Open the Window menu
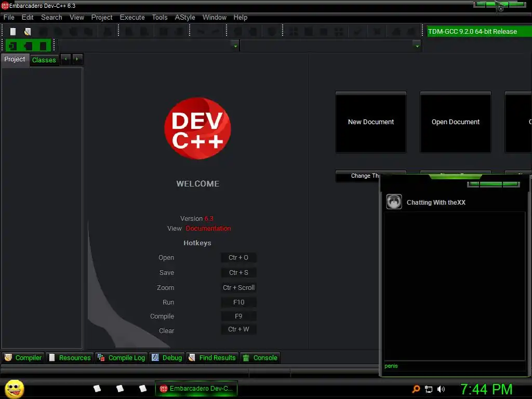The width and height of the screenshot is (532, 399). click(x=215, y=17)
